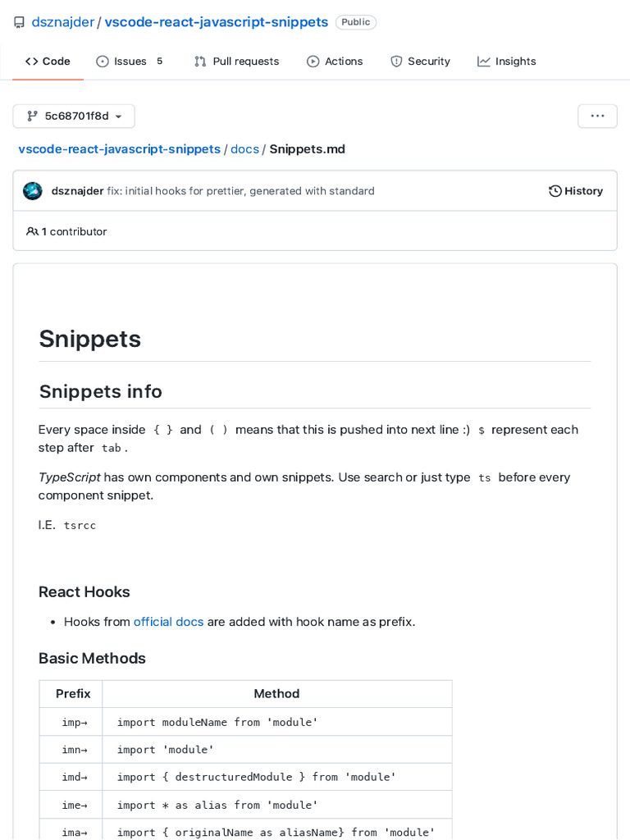630x840 pixels.
Task: Open the Pull requests tab
Action: point(236,62)
